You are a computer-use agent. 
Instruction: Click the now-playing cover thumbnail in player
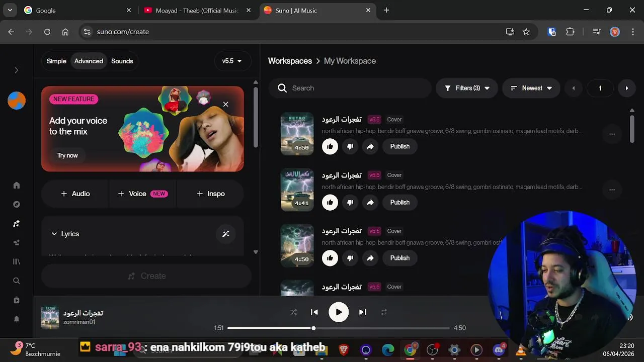tap(50, 317)
